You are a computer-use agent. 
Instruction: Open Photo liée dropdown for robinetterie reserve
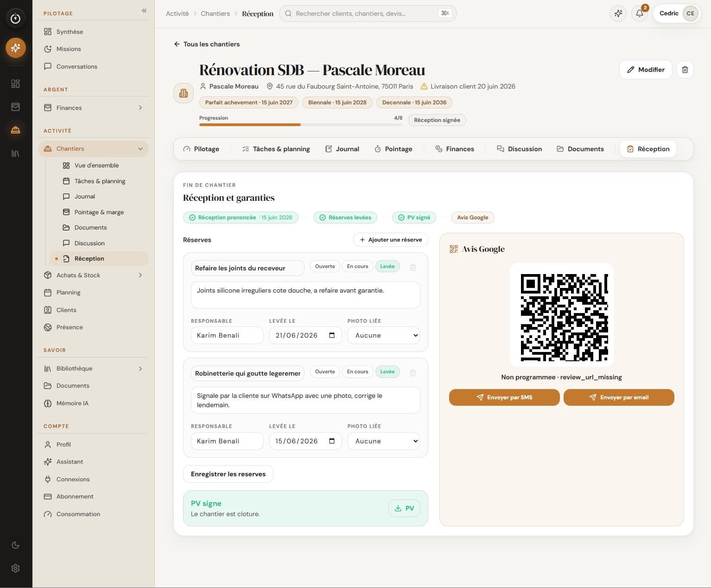[384, 441]
